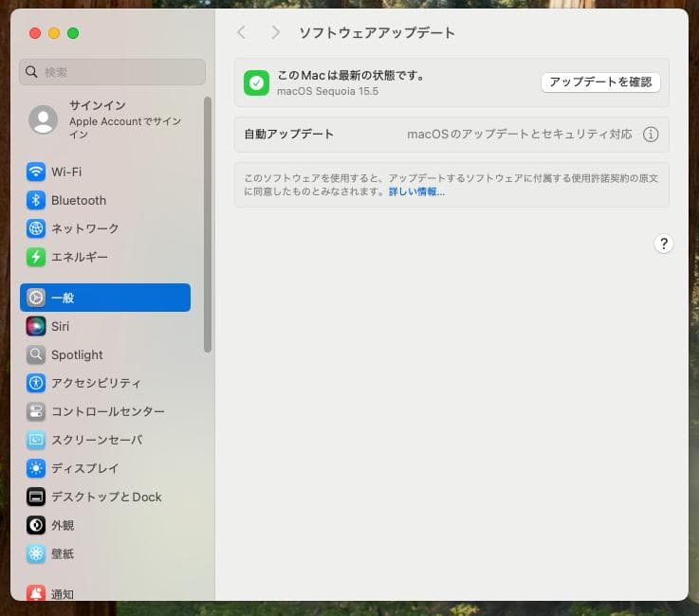Select Bluetooth label in sidebar
This screenshot has height=616, width=699.
(x=79, y=200)
